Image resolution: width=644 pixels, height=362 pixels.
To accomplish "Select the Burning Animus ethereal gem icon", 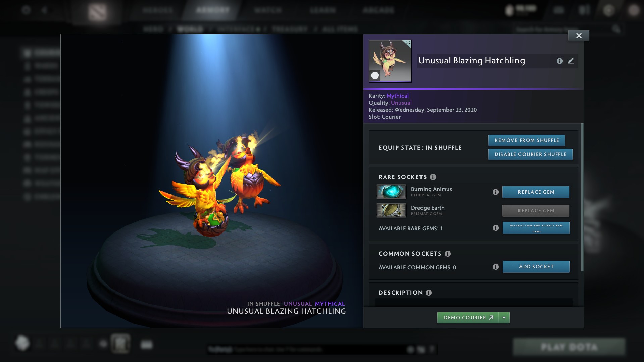I will (x=391, y=192).
